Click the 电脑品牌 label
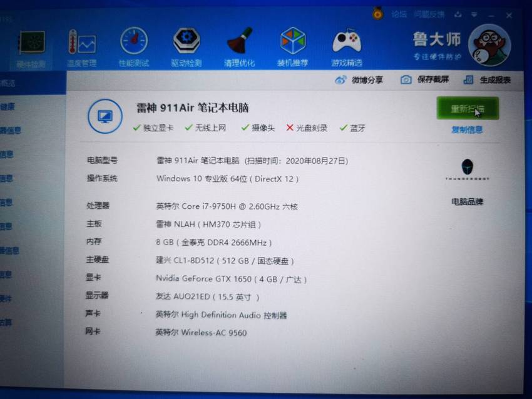Screen dimensions: 532x399 (467, 202)
